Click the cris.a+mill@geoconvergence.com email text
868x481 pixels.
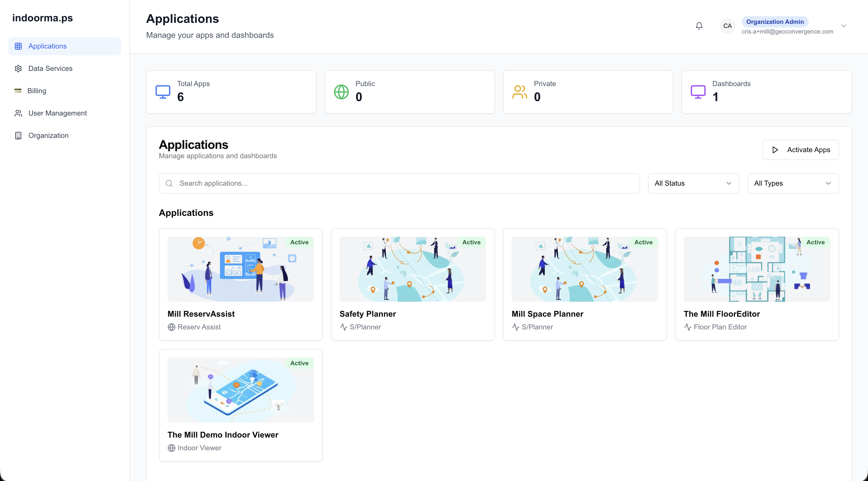tap(788, 32)
